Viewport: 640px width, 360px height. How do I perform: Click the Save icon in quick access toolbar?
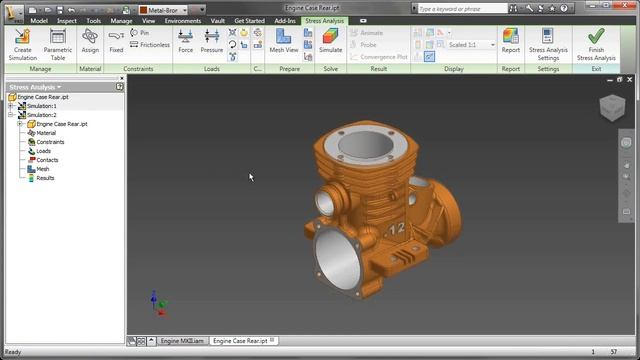tap(60, 10)
